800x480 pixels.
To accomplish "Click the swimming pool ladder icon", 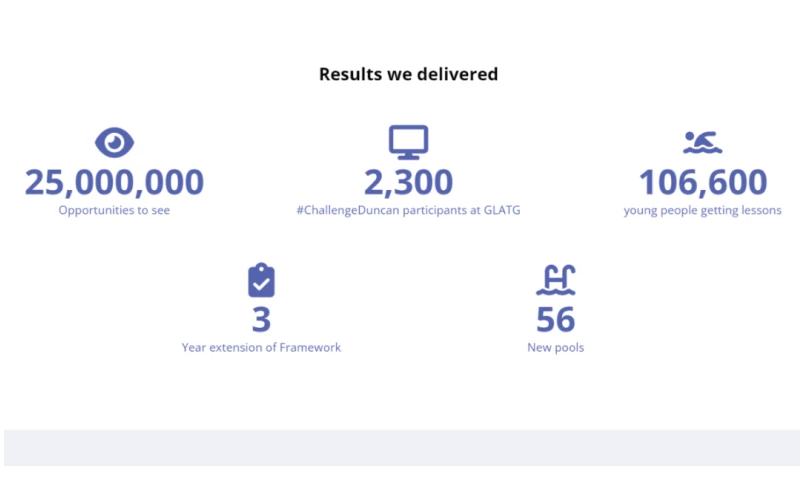I will pos(556,280).
